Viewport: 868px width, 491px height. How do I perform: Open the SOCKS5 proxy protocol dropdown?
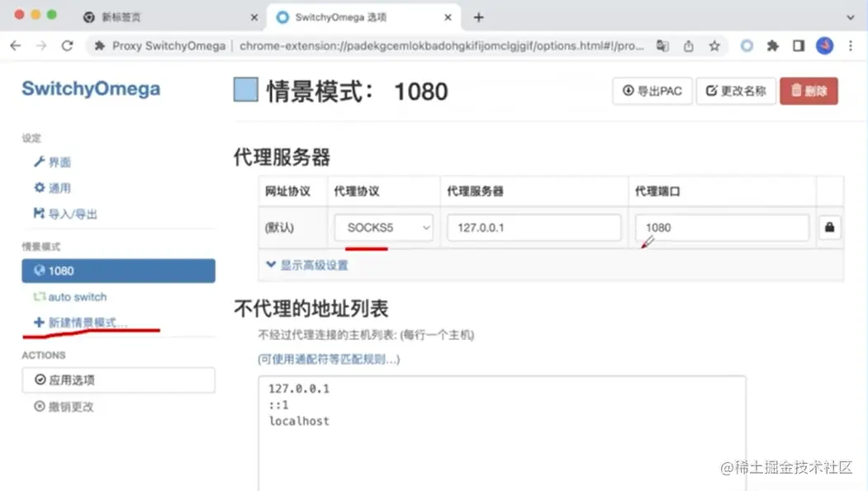coord(384,228)
